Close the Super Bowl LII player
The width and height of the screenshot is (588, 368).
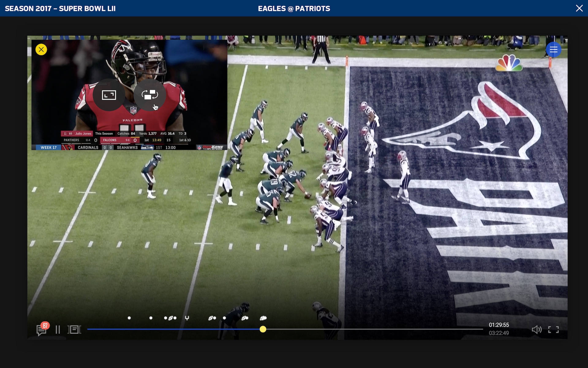point(579,8)
